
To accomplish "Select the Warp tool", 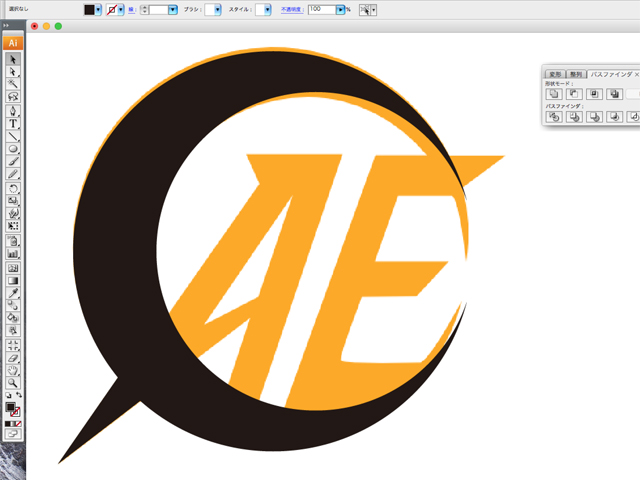I will 13,213.
